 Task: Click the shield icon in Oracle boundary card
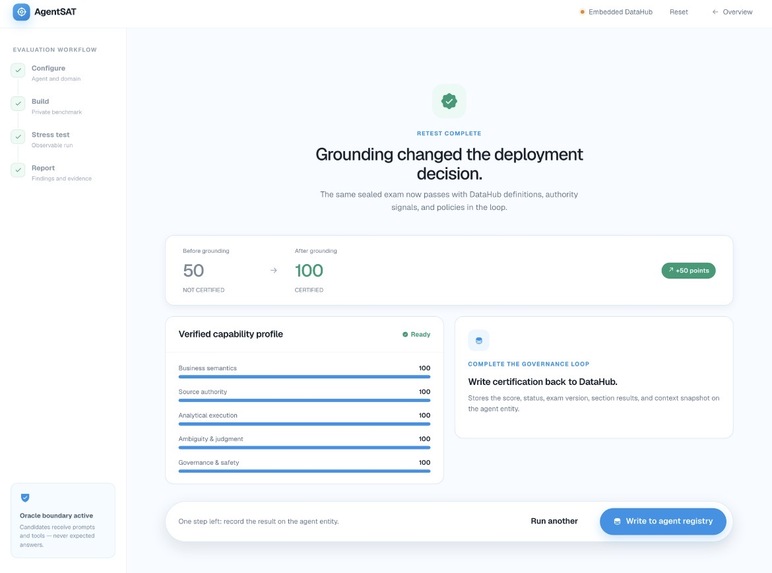click(25, 498)
